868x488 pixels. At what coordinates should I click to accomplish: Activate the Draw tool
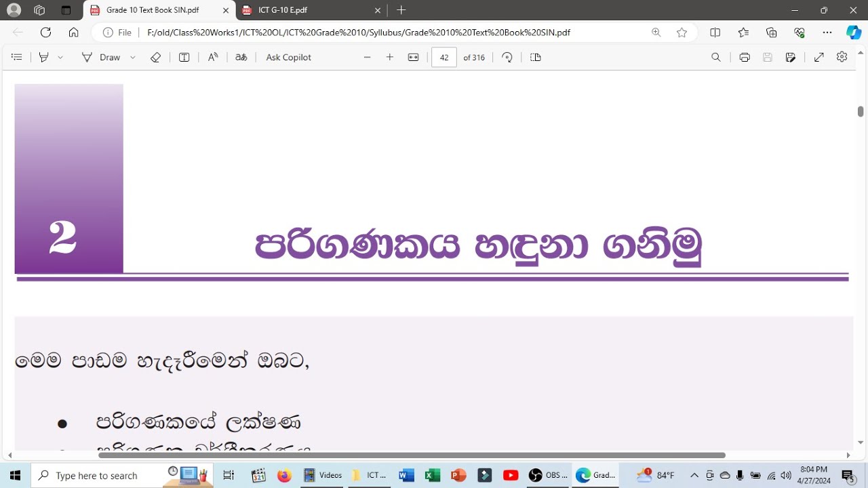tap(101, 58)
